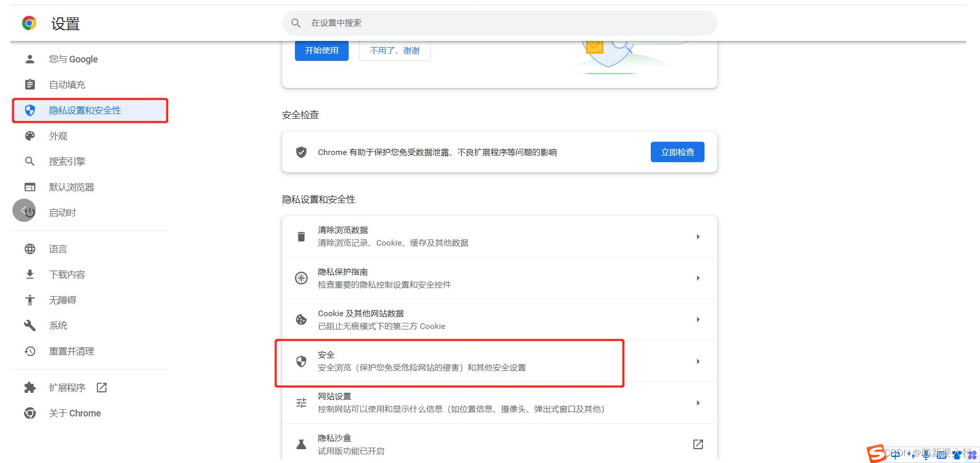Click the magnifier icon in settings search

(x=296, y=23)
